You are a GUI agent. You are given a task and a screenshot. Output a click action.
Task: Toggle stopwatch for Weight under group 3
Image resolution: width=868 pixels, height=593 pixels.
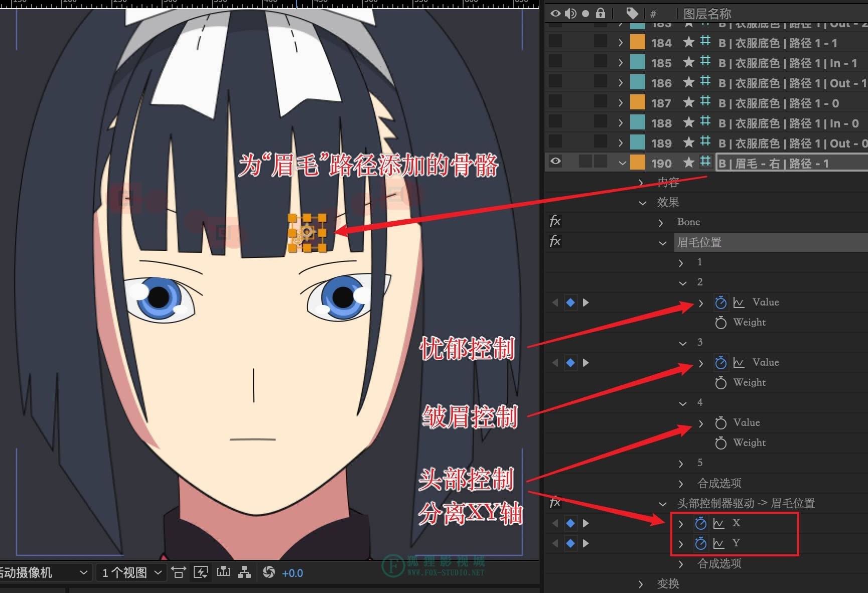(x=720, y=383)
